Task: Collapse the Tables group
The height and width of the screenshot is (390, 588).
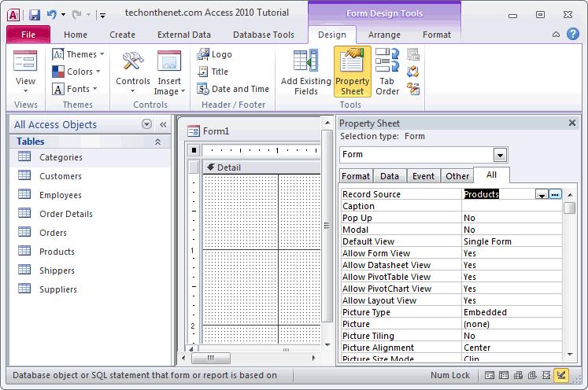Action: [x=157, y=142]
